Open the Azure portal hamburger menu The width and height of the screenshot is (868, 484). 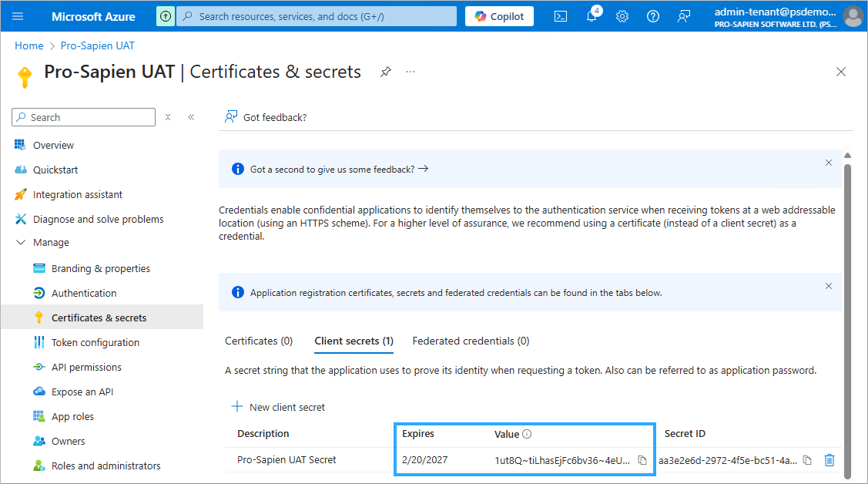18,16
